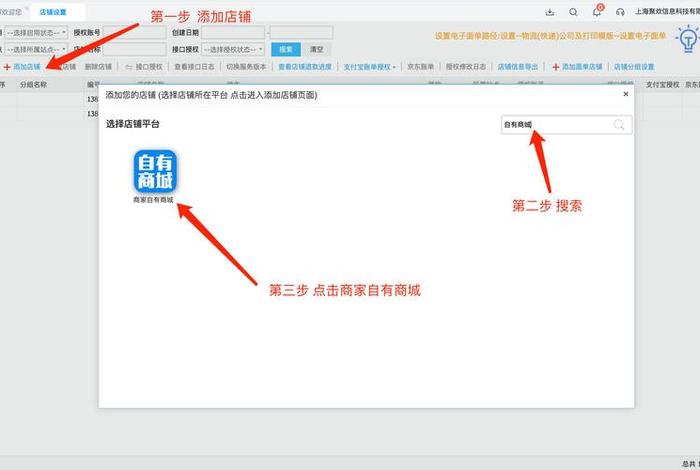Click the 商家自有商城 platform icon
The width and height of the screenshot is (700, 470).
pyautogui.click(x=155, y=171)
